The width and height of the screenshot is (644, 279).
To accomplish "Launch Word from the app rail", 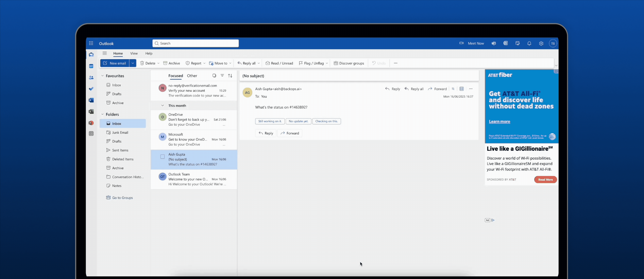I will click(x=91, y=100).
